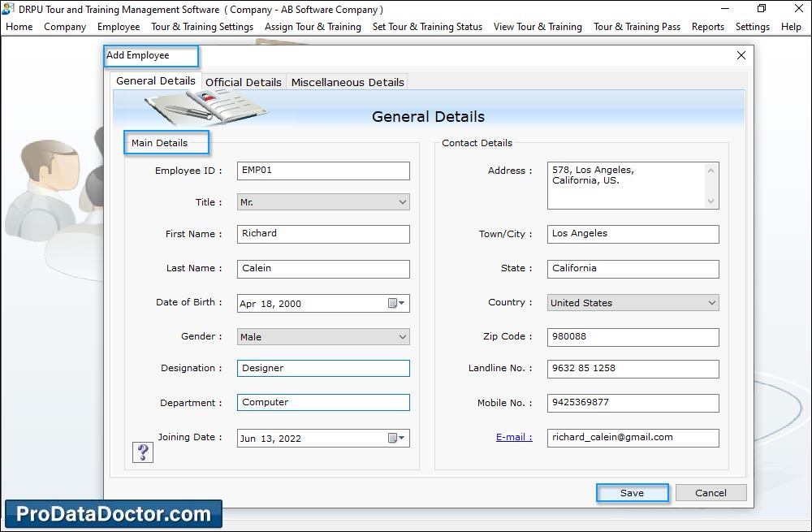Click the Employee ID field
Image resolution: width=812 pixels, height=532 pixels.
[323, 171]
